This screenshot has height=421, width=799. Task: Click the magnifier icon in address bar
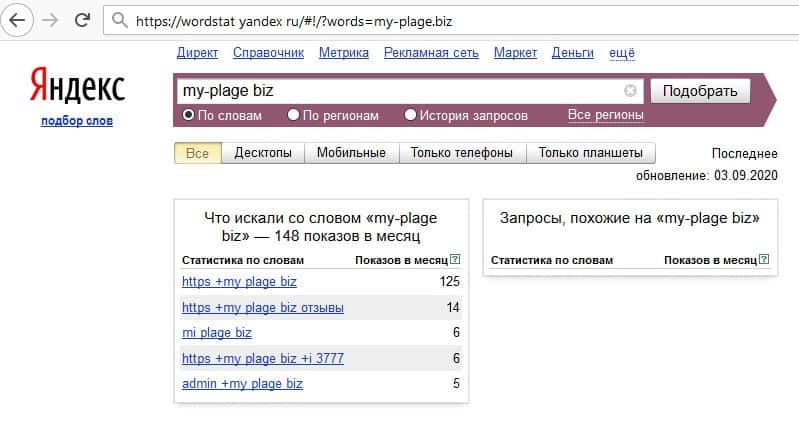119,20
